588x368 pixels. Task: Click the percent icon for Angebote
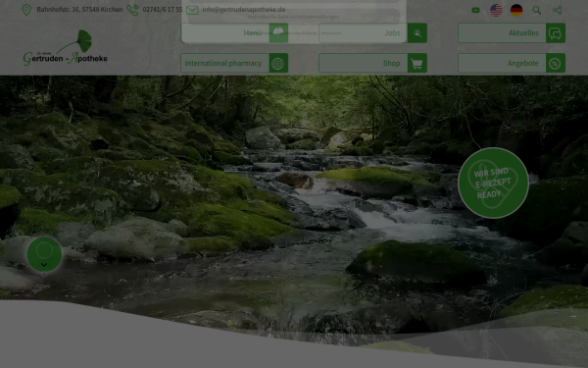[556, 63]
